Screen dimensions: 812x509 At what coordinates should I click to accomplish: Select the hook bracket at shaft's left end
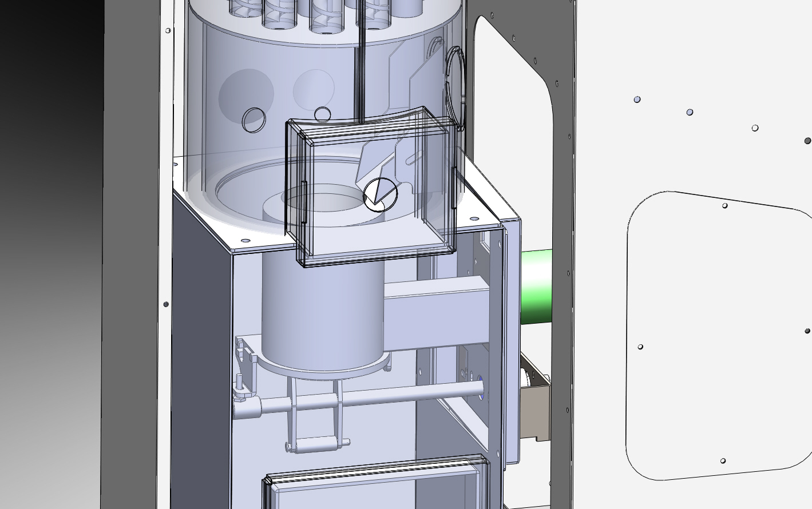(x=244, y=366)
